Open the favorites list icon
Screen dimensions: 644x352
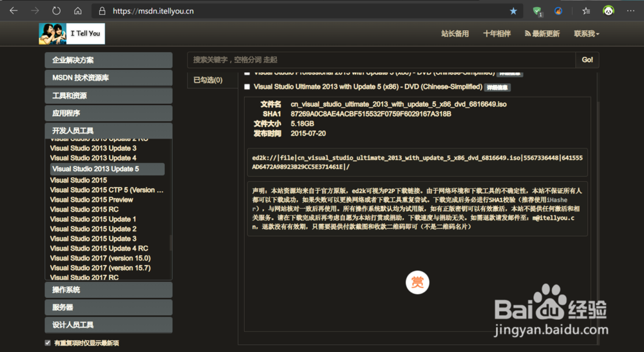[586, 11]
